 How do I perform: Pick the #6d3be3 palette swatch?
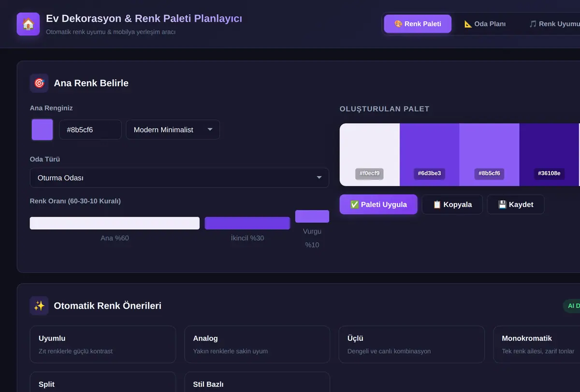coord(429,155)
